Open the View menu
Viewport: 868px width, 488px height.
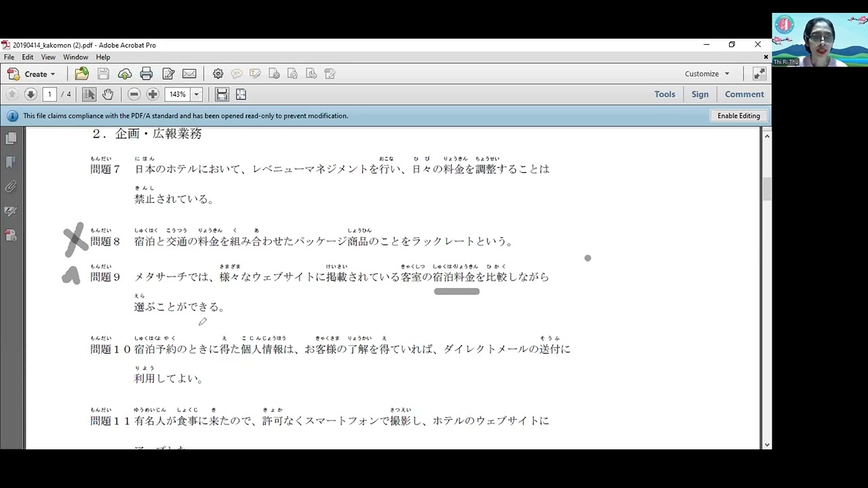coord(48,58)
